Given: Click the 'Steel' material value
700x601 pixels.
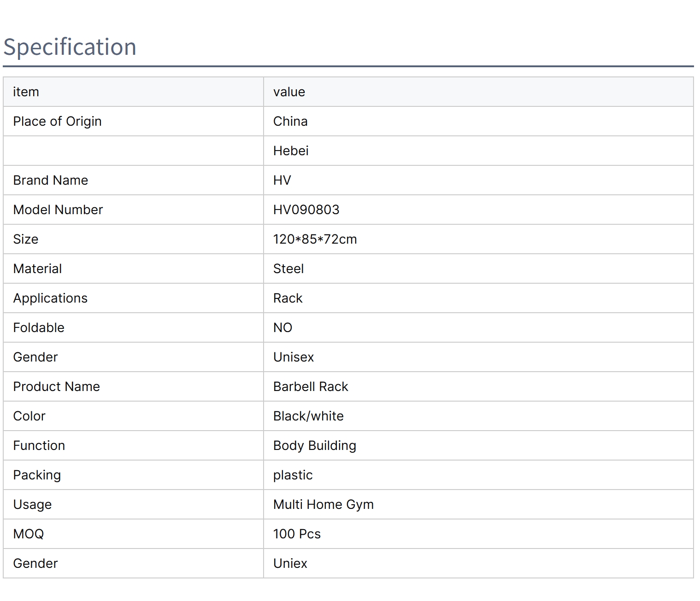Looking at the screenshot, I should 288,269.
